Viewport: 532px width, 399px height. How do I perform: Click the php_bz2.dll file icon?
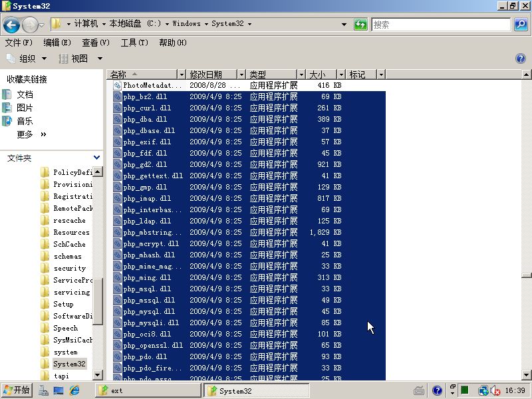pyautogui.click(x=117, y=96)
